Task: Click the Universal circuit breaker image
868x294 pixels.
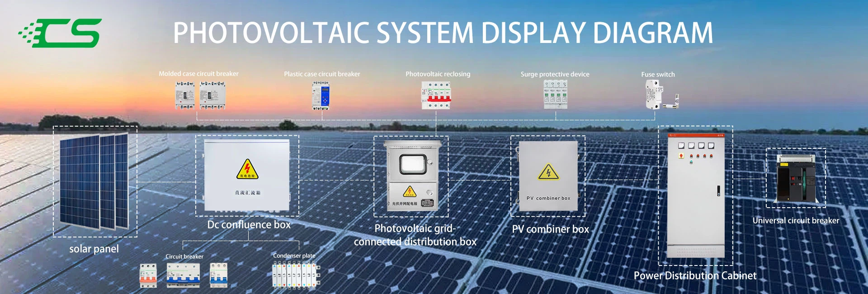Action: click(796, 178)
